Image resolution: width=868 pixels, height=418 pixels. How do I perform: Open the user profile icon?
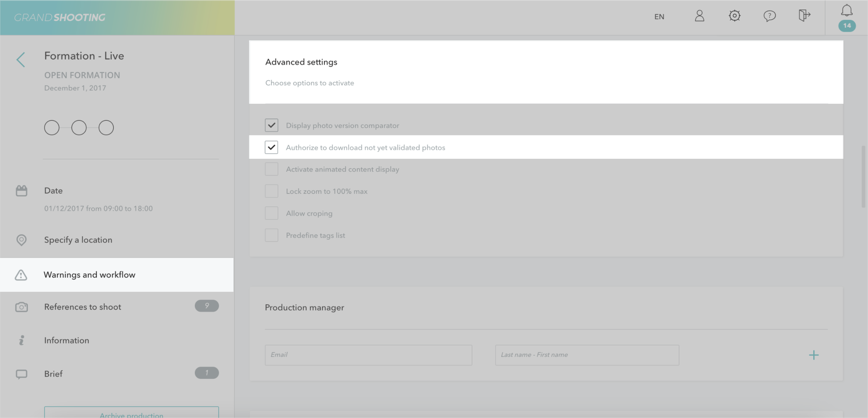point(699,16)
